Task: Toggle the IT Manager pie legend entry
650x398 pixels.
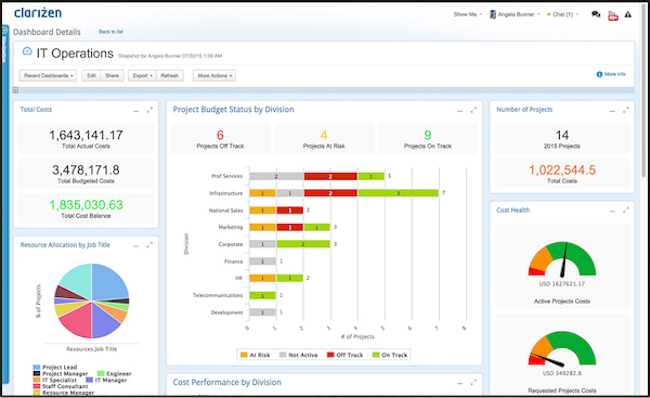Action: tap(106, 380)
